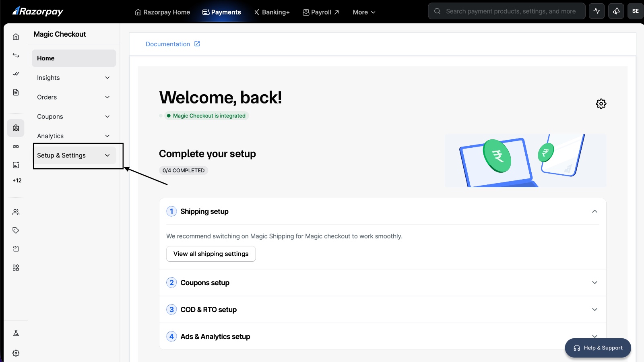The height and width of the screenshot is (362, 644).
Task: Expand the Setup & Settings section
Action: (74, 155)
